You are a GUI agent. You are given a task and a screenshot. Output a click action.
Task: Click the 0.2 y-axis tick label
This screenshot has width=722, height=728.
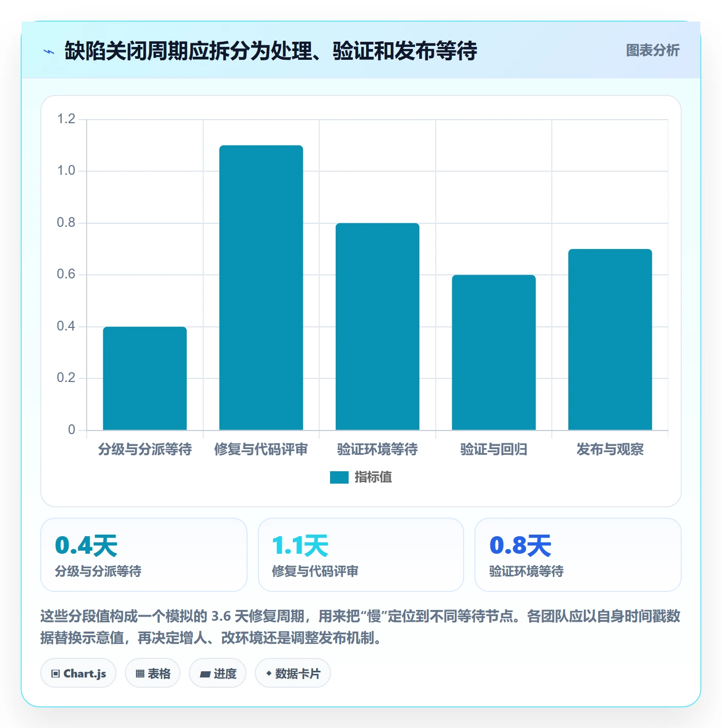coord(66,378)
